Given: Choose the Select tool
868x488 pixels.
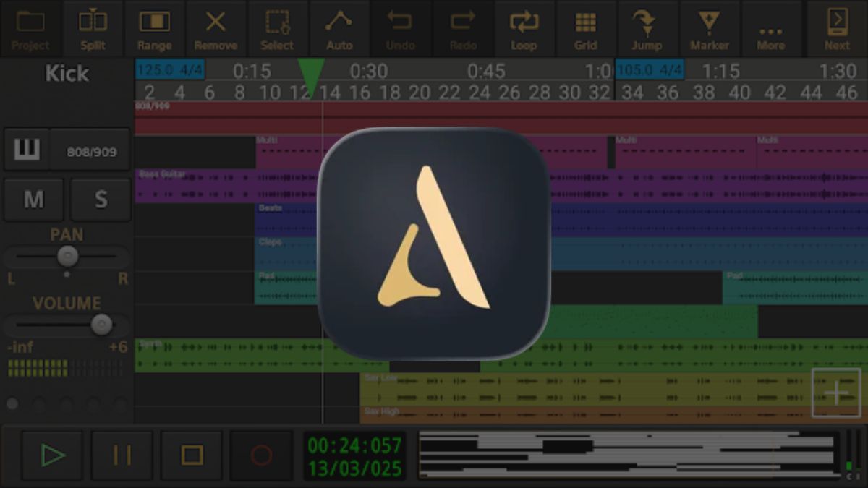Looking at the screenshot, I should pos(277,29).
